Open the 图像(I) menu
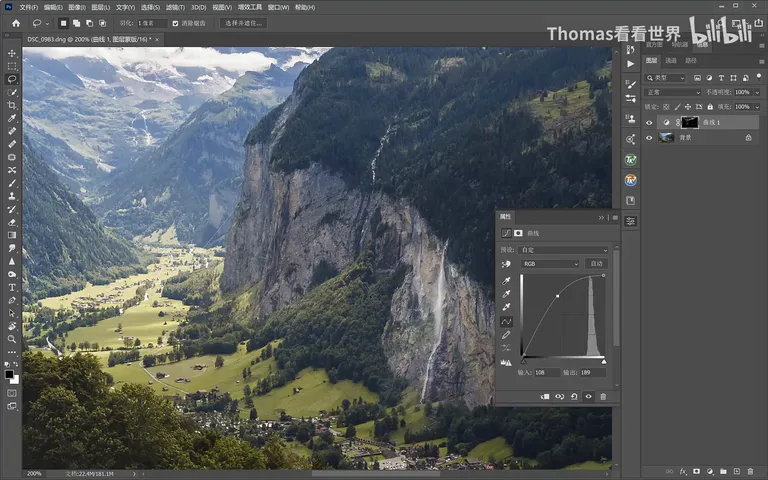Viewport: 768px width, 480px height. click(77, 7)
